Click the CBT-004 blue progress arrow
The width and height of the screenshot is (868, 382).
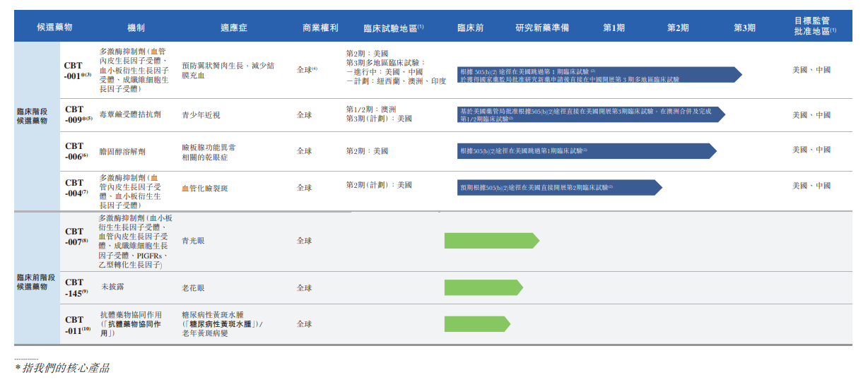pyautogui.click(x=560, y=187)
